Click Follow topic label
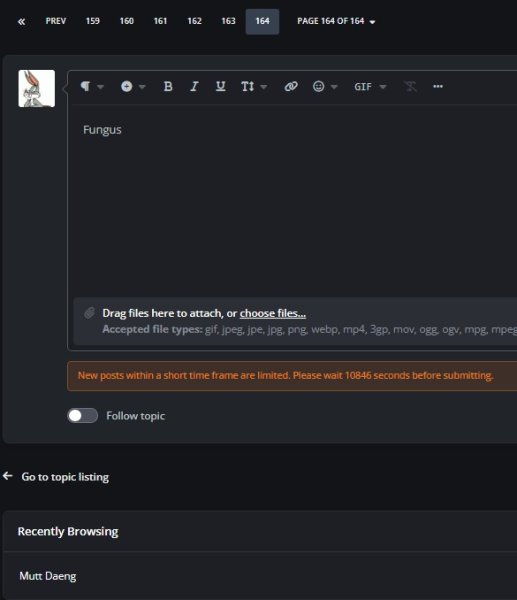 click(135, 416)
